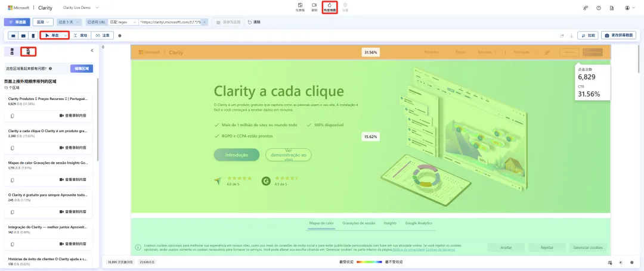Open the 过去 3 天 date range dropdown
Viewport: 644px width, 271px height.
click(70, 22)
